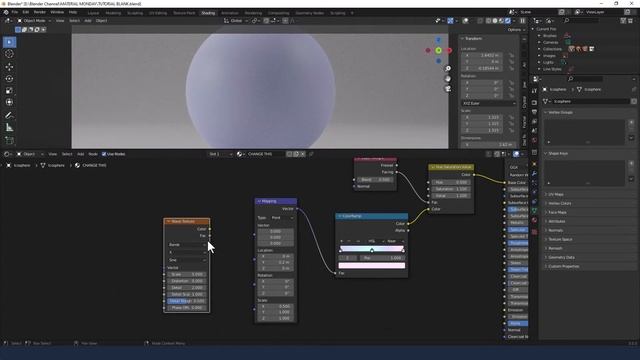Click the Blender logo menu icon
Image resolution: width=640 pixels, height=360 pixels.
6,12
